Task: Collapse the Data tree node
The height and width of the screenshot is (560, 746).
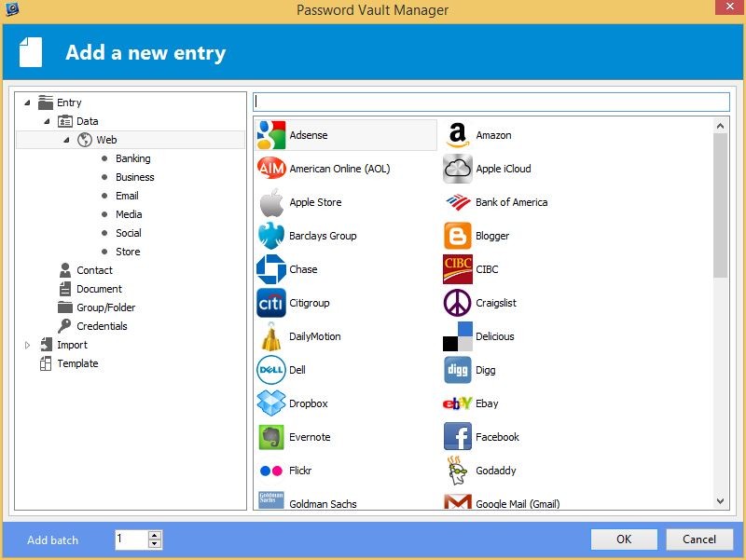Action: pyautogui.click(x=47, y=121)
